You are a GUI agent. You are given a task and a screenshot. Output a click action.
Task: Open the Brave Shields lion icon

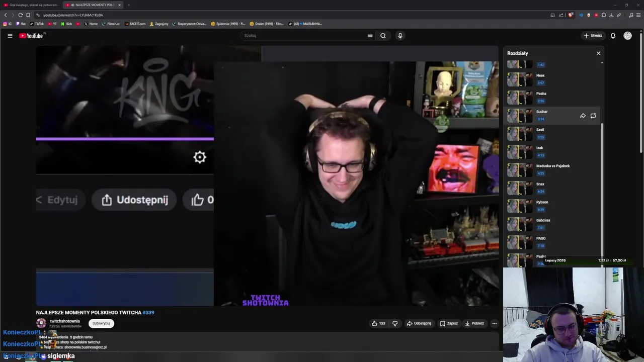pos(571,15)
